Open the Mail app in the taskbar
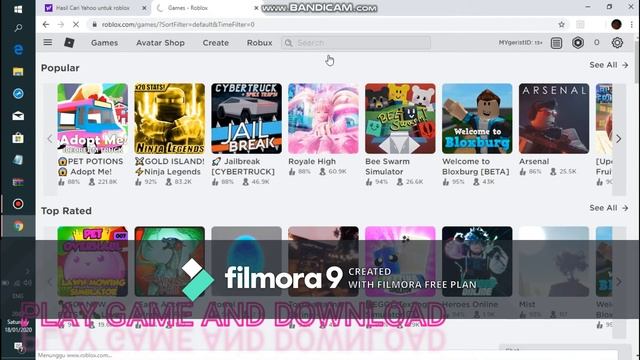This screenshot has height=360, width=640. 18,116
